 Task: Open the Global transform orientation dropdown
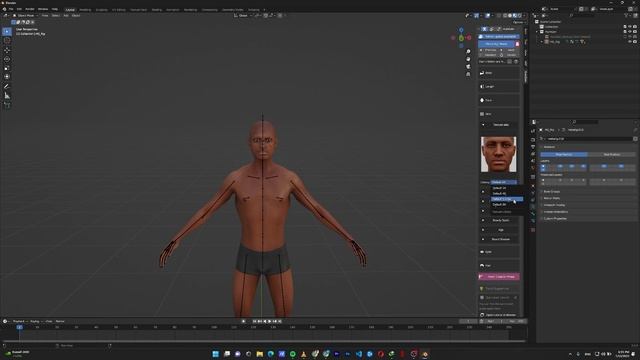(x=243, y=16)
